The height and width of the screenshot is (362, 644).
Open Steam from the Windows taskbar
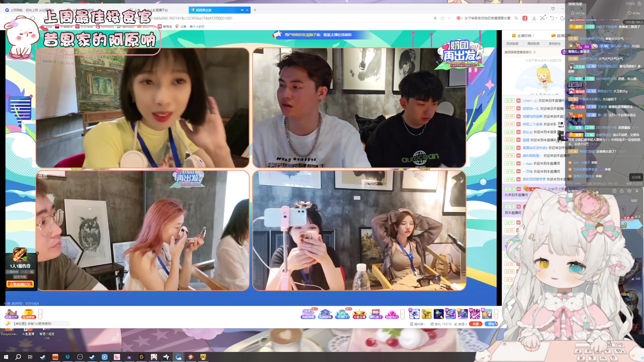(43, 357)
